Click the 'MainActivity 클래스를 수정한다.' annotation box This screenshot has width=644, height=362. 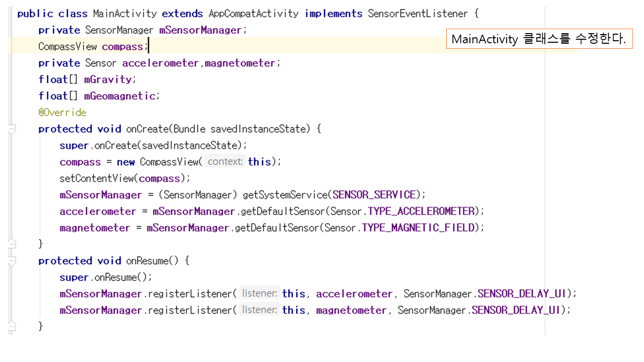[x=539, y=39]
